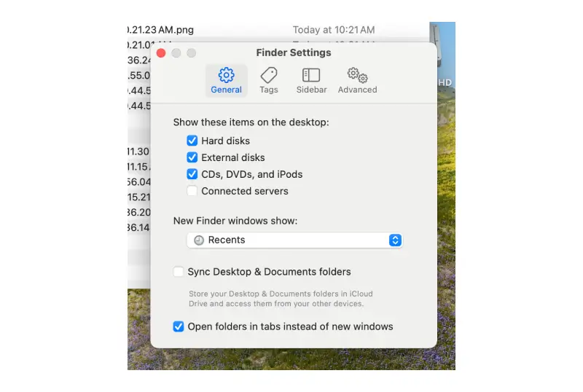Select the Finder row starting with 11.30
Screen dimensions: 583x392
pos(138,152)
